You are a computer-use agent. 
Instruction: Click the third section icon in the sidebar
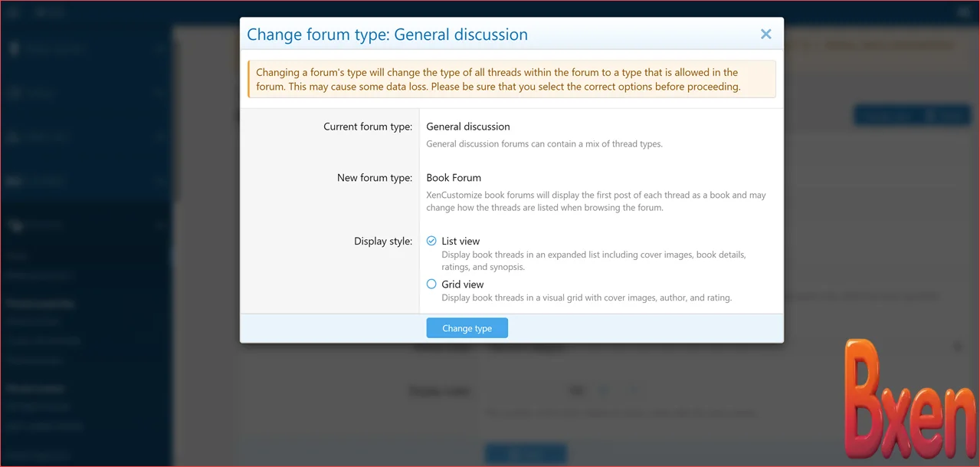pyautogui.click(x=15, y=136)
